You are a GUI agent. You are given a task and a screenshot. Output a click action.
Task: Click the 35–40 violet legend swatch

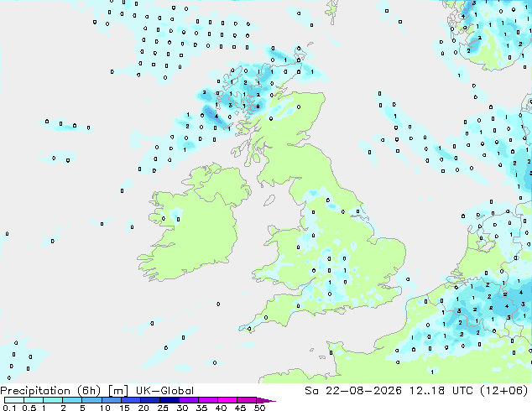(x=207, y=400)
